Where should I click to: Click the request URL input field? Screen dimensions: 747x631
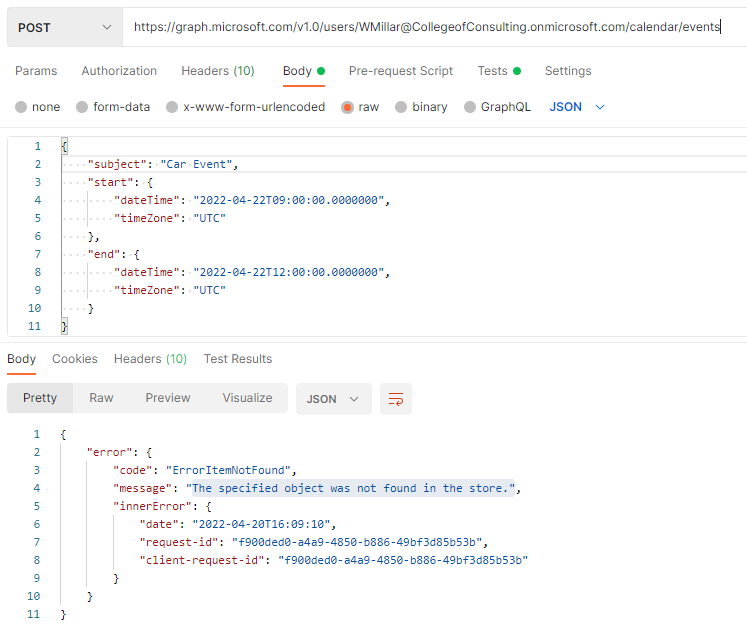click(434, 27)
